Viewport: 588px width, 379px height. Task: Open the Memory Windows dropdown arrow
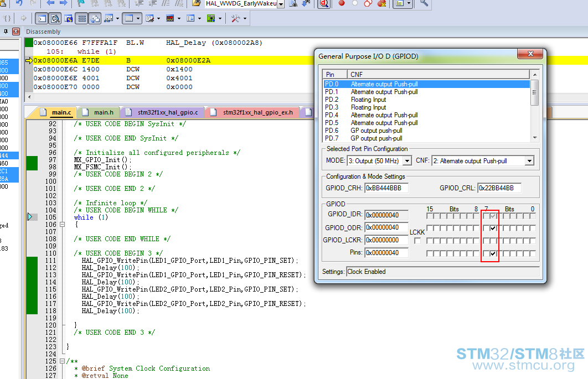(138, 18)
